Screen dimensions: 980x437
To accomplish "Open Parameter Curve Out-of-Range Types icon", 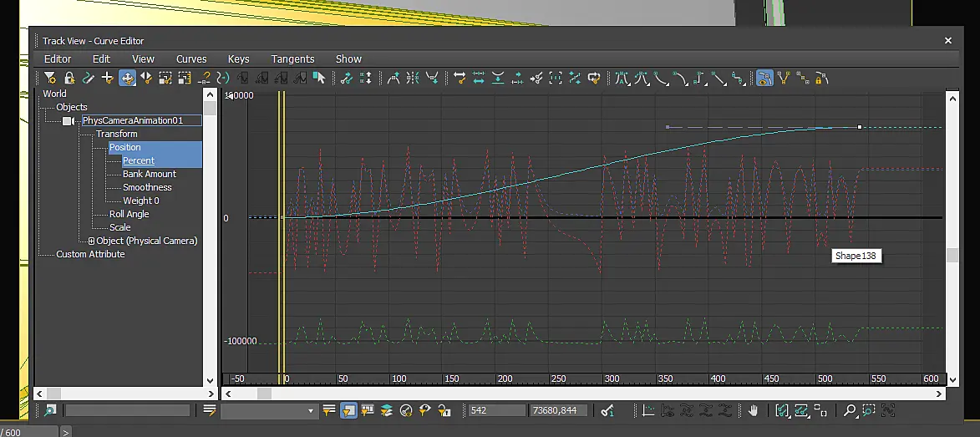I will (223, 79).
